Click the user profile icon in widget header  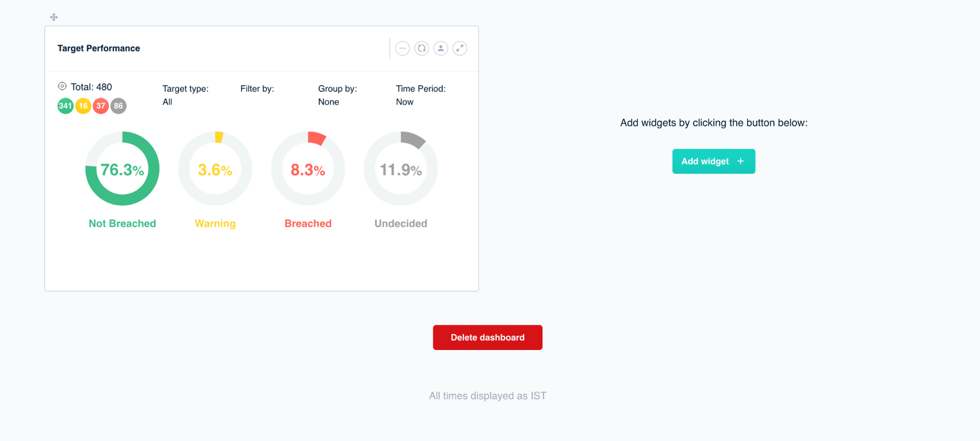(441, 48)
